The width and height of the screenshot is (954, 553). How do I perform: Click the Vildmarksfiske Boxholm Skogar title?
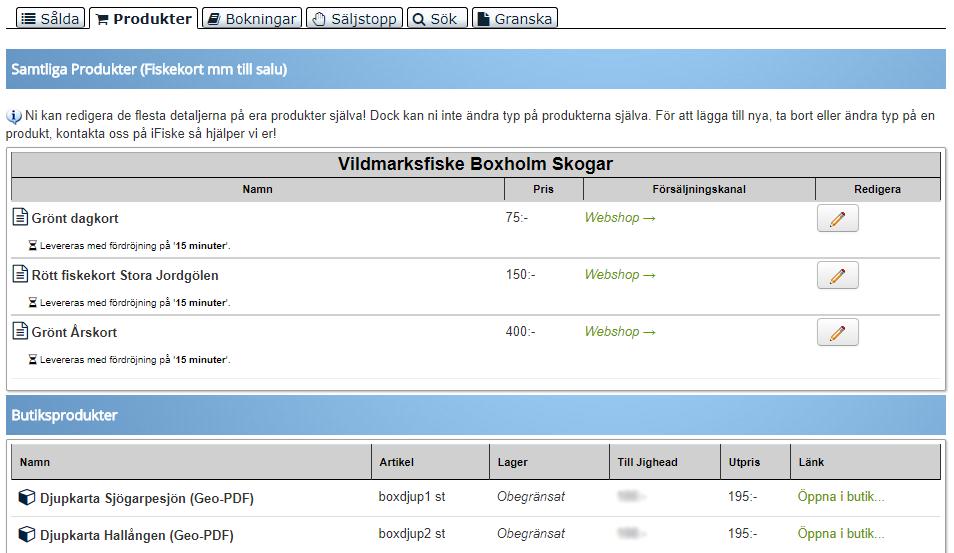(x=475, y=164)
